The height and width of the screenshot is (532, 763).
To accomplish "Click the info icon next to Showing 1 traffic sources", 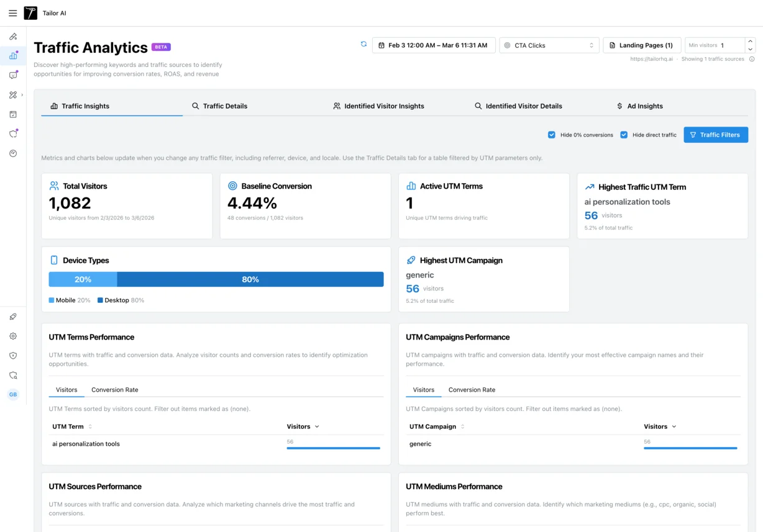I will coord(752,59).
